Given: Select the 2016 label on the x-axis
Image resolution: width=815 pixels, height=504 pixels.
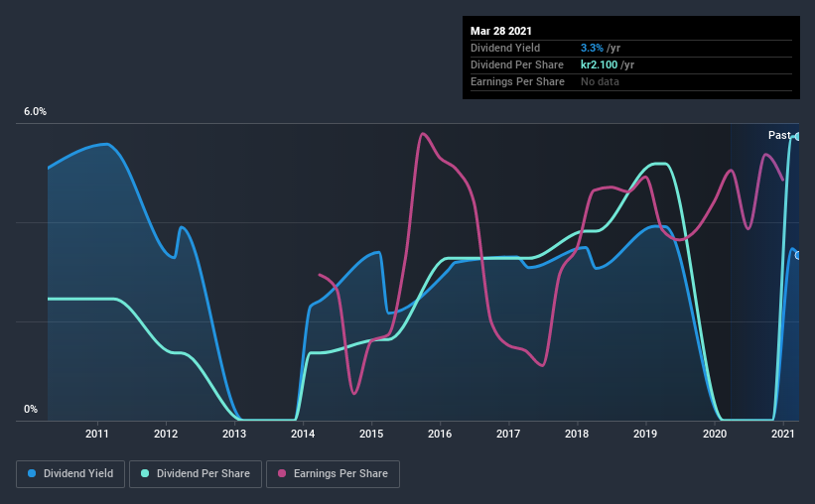Looking at the screenshot, I should point(440,434).
